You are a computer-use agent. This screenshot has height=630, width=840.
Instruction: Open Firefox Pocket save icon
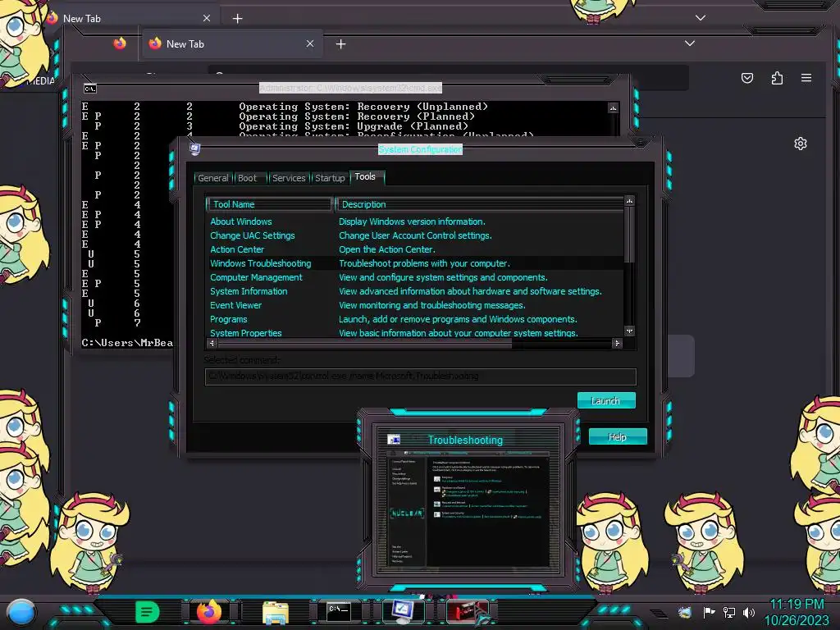[747, 78]
